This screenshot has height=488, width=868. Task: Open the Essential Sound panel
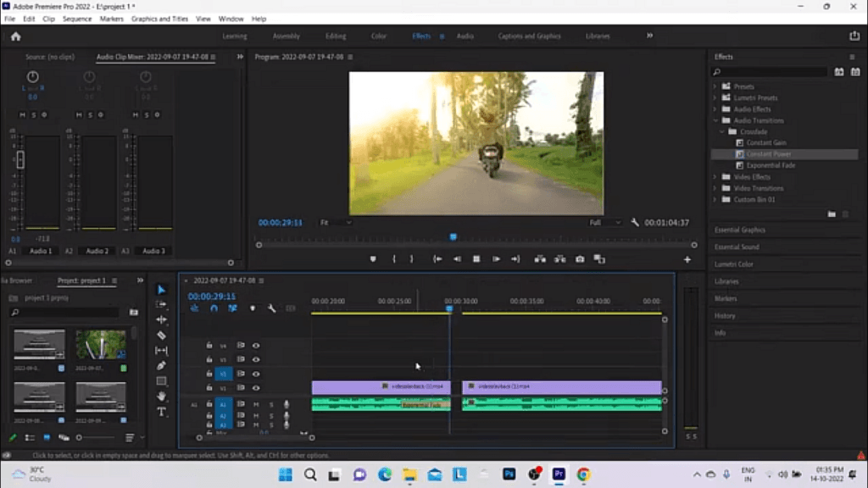point(737,247)
